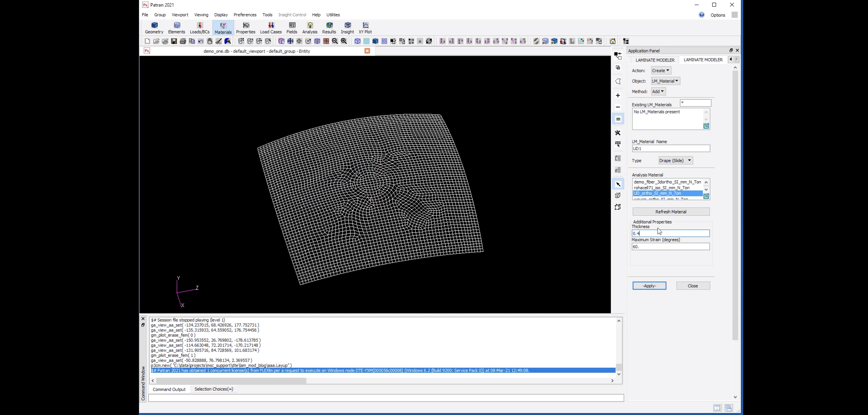Switch to the Selection Choices tab
Screen dimensions: 868x415
[214, 389]
